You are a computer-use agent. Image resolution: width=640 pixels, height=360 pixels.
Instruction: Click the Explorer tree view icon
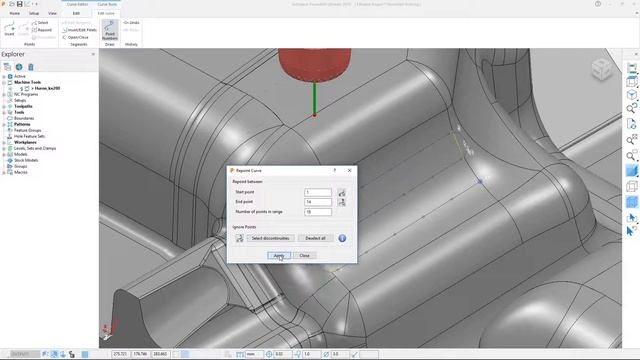tap(7, 67)
